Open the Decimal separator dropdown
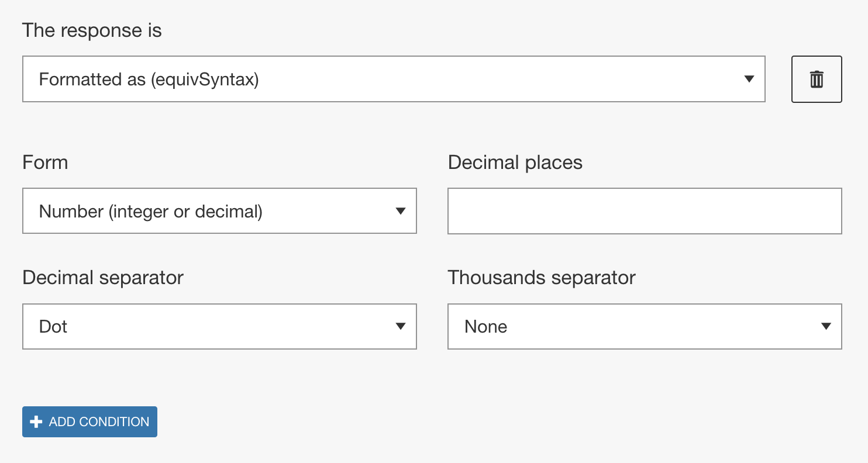The height and width of the screenshot is (463, 868). pyautogui.click(x=219, y=326)
